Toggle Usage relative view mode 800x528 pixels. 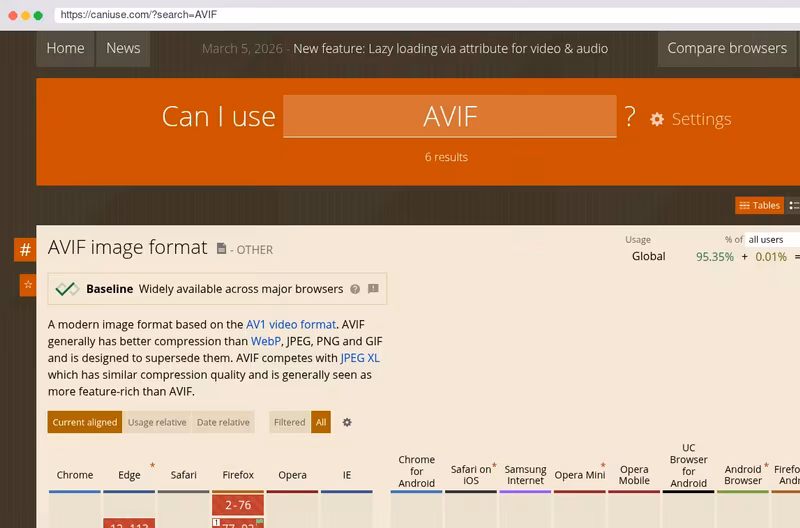[x=157, y=422]
